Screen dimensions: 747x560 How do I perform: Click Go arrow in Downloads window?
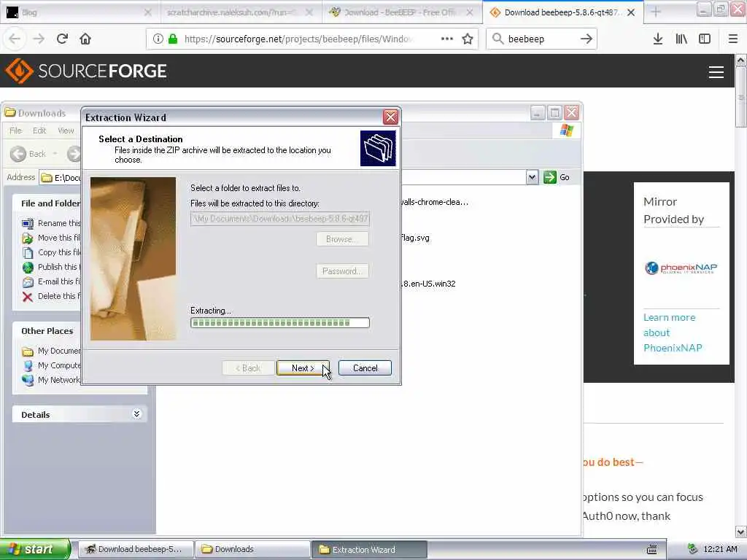tap(550, 177)
